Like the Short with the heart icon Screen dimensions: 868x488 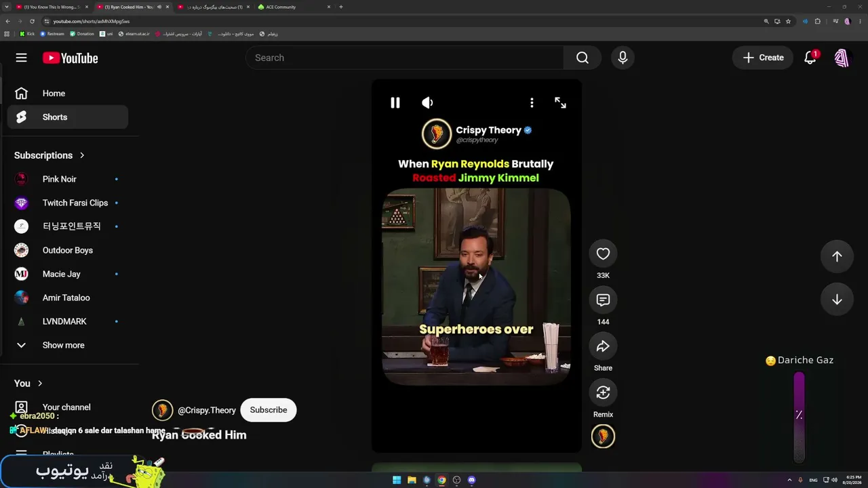pyautogui.click(x=603, y=254)
